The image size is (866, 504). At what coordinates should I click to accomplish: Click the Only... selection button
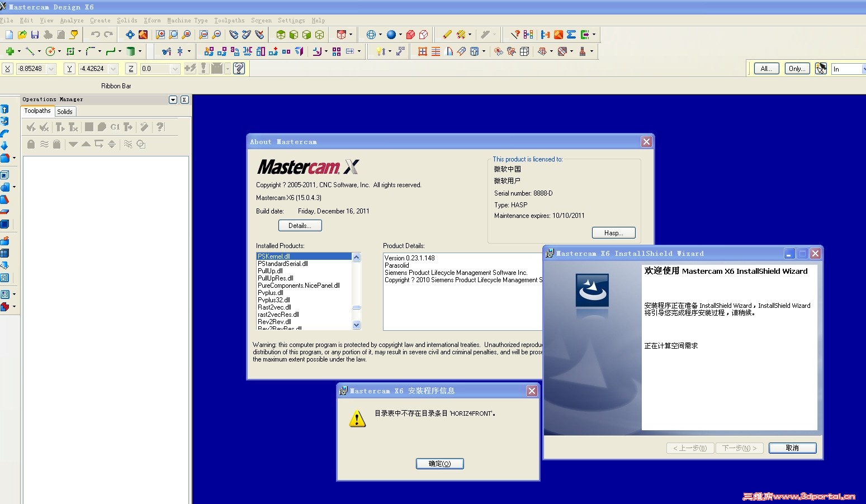(797, 69)
